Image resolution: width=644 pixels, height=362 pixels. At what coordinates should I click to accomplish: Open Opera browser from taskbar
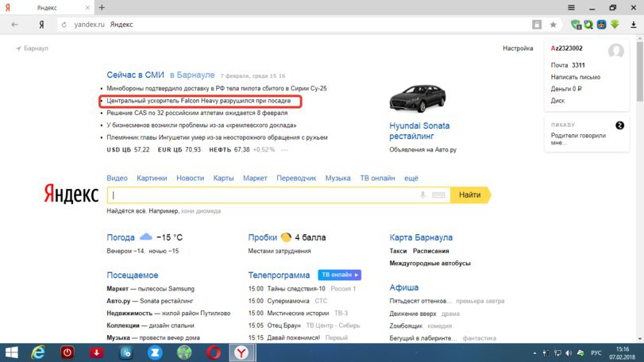pos(213,352)
